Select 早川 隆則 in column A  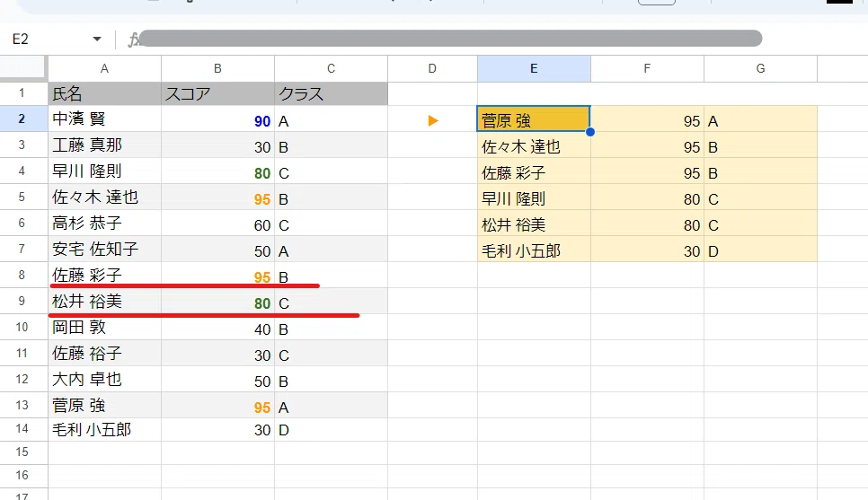104,171
